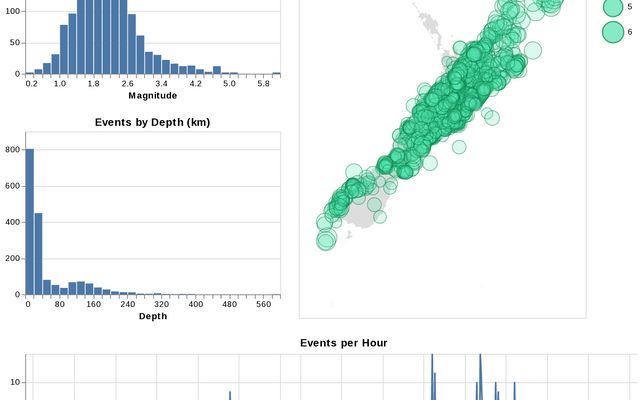This screenshot has height=400, width=640.
Task: Click the 5.0 tick label on magnitude axis
Action: click(x=229, y=84)
